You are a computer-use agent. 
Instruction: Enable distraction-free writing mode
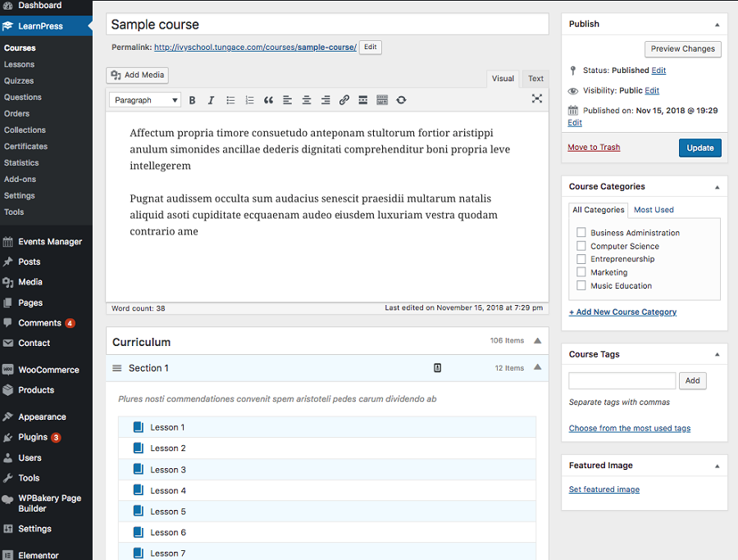click(x=536, y=98)
